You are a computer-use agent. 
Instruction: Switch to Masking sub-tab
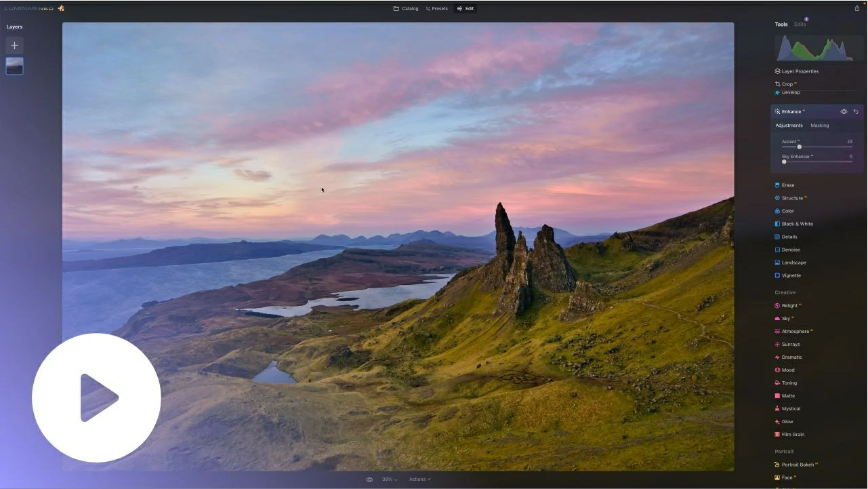[x=820, y=125]
